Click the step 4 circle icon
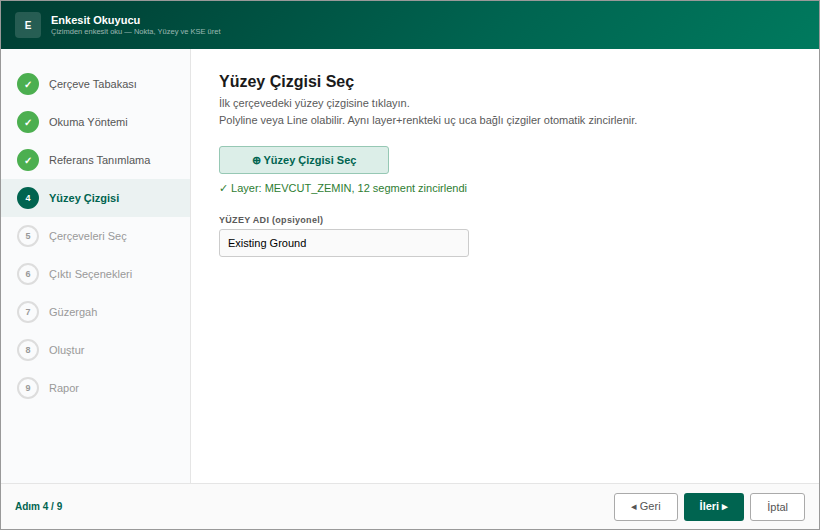This screenshot has height=530, width=820. pos(28,198)
